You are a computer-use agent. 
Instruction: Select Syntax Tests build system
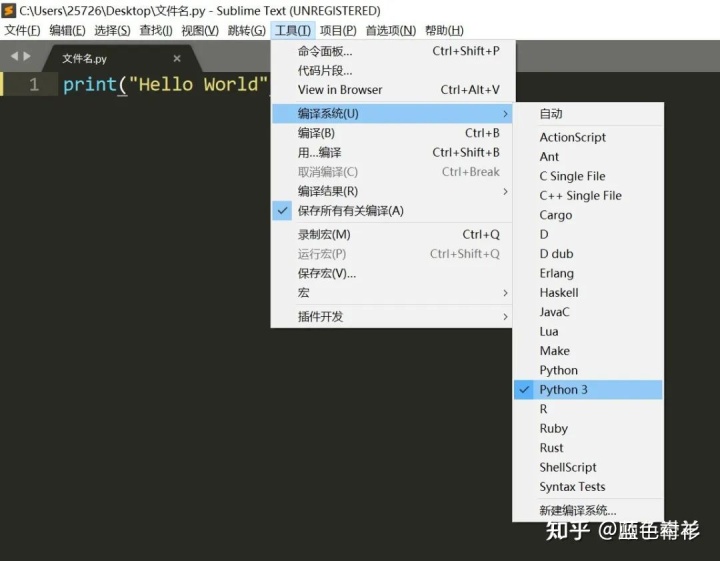[x=588, y=487]
